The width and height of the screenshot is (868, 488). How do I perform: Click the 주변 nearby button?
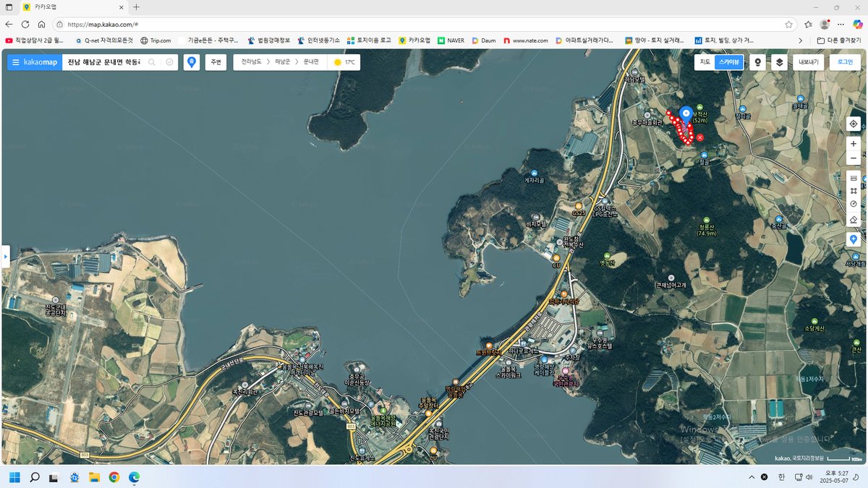216,62
